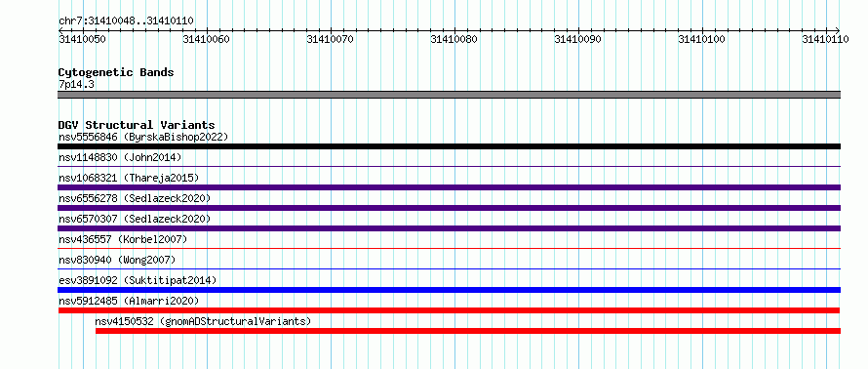
Task: Click the nsv5556846 (ByrskaBishop2022) variant label
Action: pos(143,137)
